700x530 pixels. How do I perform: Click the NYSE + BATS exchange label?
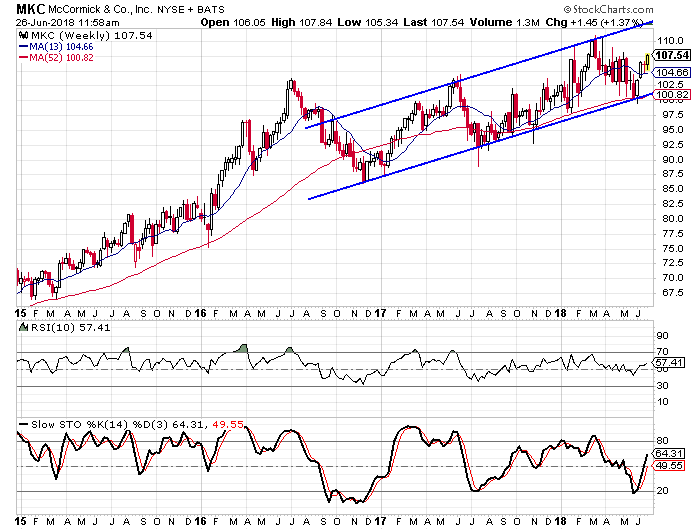(x=191, y=9)
